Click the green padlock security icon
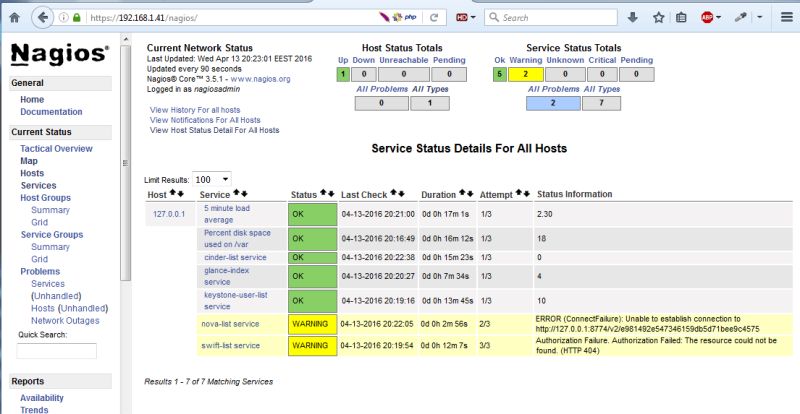The width and height of the screenshot is (800, 414). point(77,17)
